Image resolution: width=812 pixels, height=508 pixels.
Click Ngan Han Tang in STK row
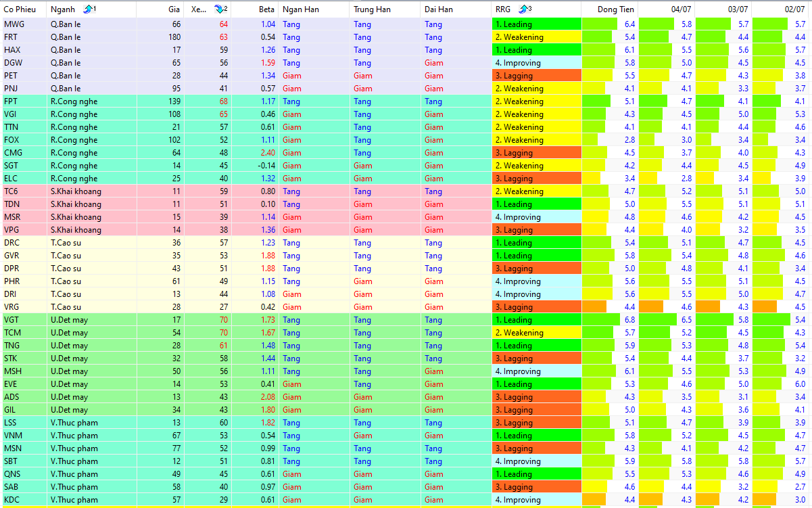pyautogui.click(x=291, y=359)
